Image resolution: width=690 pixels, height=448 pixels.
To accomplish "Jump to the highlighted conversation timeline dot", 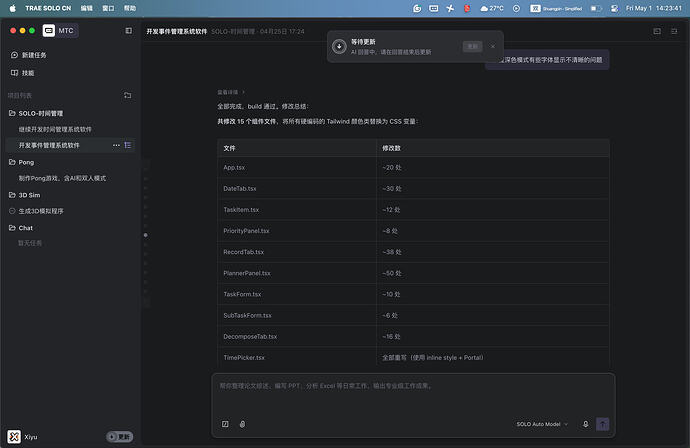I will tap(146, 235).
